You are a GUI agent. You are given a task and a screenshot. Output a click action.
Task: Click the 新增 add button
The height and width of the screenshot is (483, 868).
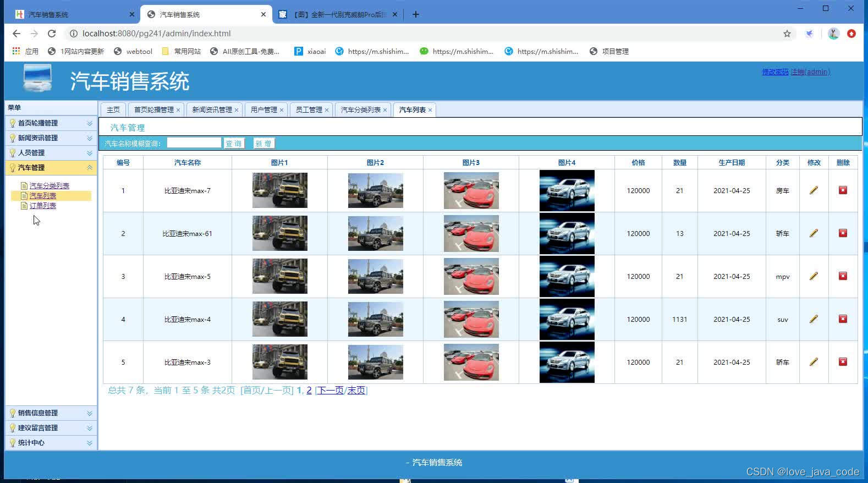(263, 144)
